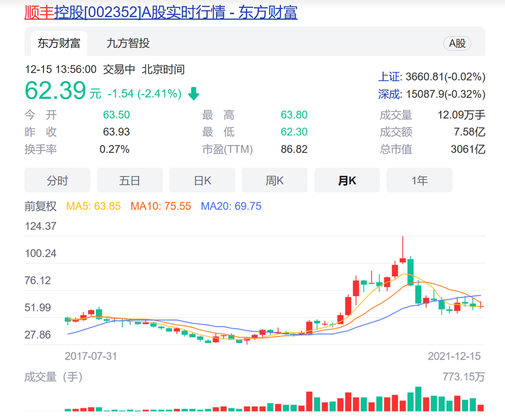Click the orange MA10 indicator label
The image size is (505, 420).
[161, 206]
